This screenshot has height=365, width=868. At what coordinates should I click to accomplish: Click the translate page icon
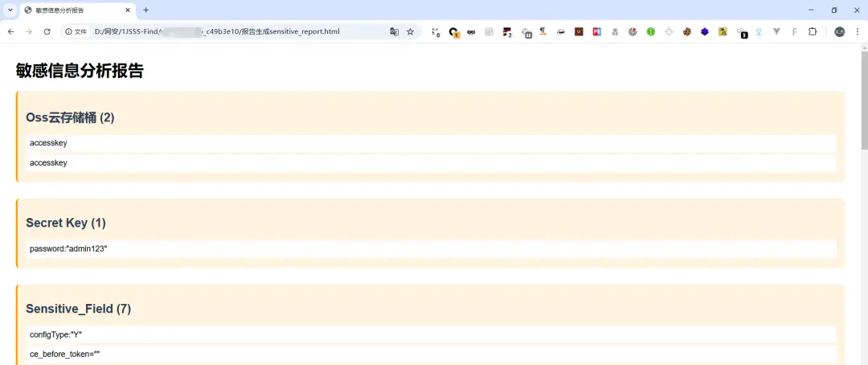coord(394,31)
